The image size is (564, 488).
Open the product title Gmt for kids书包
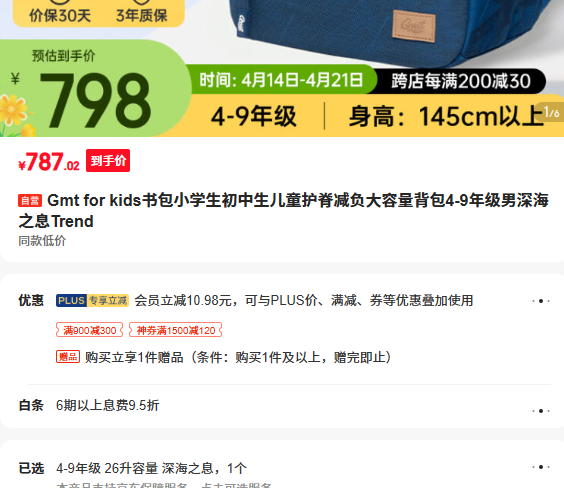click(283, 211)
